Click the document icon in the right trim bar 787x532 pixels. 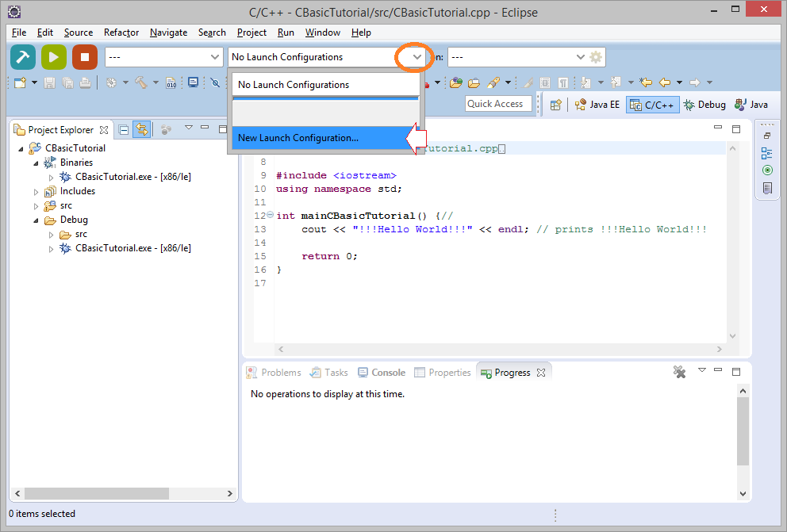767,188
